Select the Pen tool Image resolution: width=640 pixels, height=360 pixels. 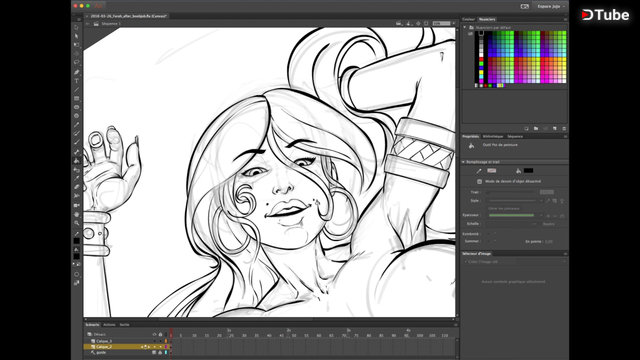(76, 72)
